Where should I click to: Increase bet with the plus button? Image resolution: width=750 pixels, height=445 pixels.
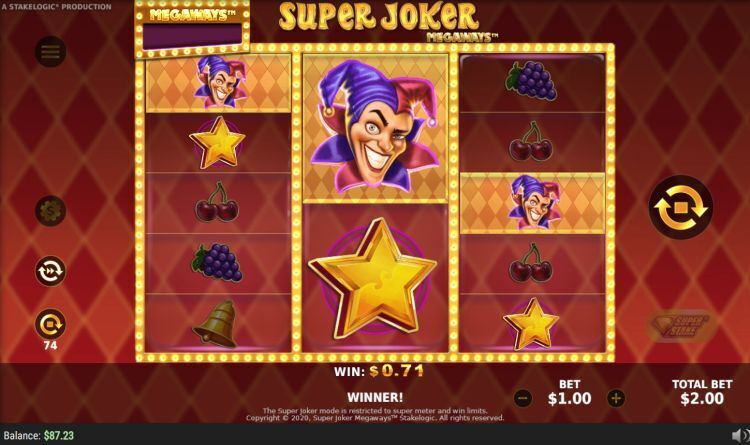coord(616,398)
